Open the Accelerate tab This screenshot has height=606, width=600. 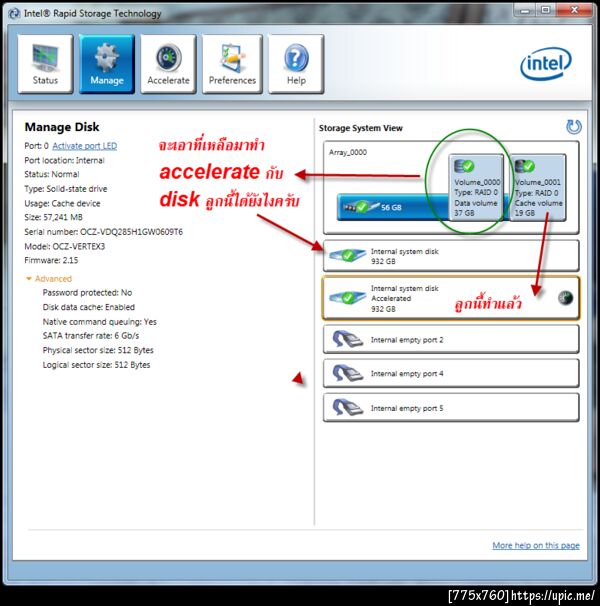(168, 64)
